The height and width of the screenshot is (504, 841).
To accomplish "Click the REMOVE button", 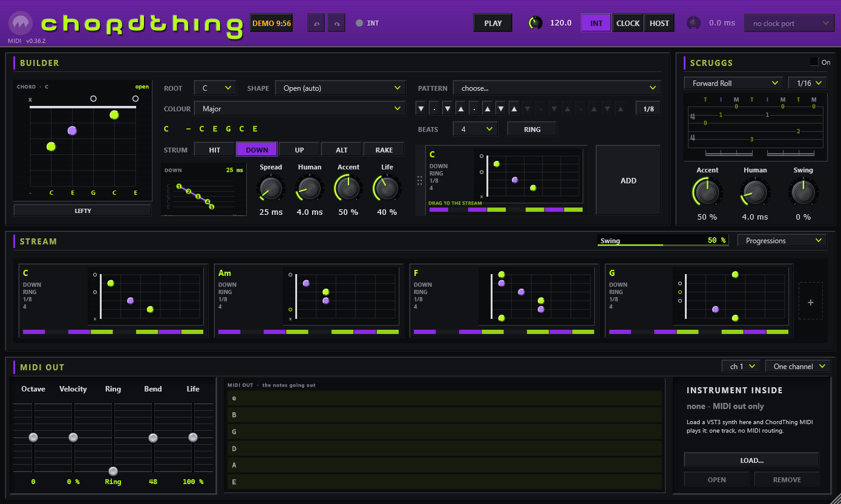I will (787, 479).
